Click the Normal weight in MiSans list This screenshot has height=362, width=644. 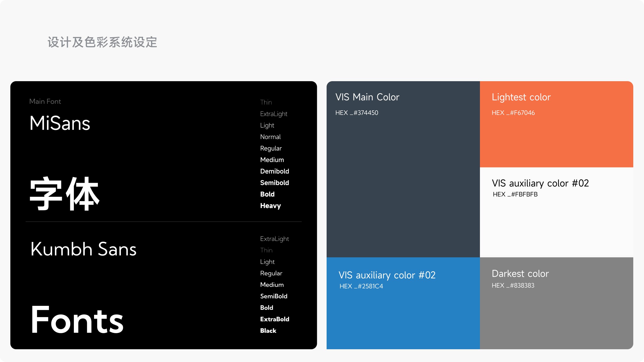point(270,137)
